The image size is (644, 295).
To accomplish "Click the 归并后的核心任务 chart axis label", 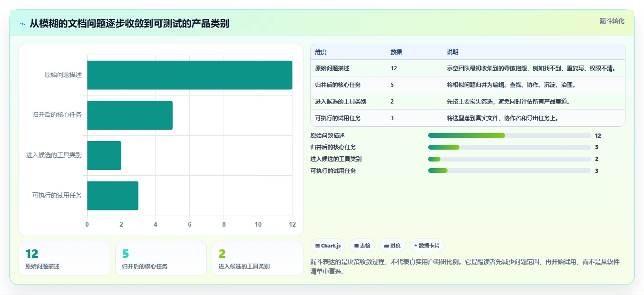I will tap(57, 115).
